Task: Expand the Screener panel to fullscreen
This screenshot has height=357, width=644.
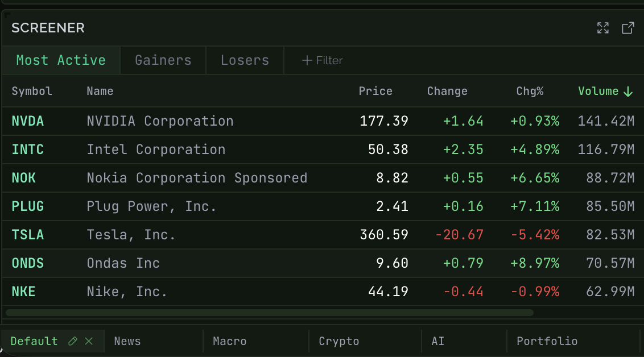Action: point(602,28)
